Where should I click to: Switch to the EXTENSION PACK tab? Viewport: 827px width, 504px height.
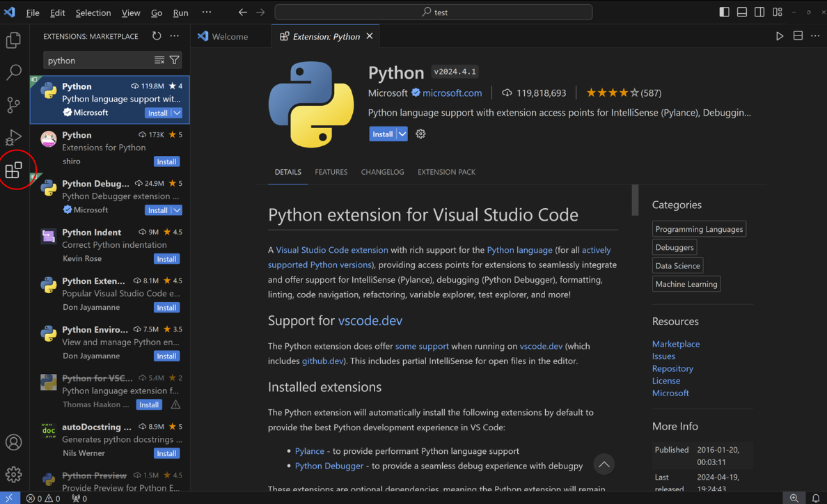click(446, 172)
